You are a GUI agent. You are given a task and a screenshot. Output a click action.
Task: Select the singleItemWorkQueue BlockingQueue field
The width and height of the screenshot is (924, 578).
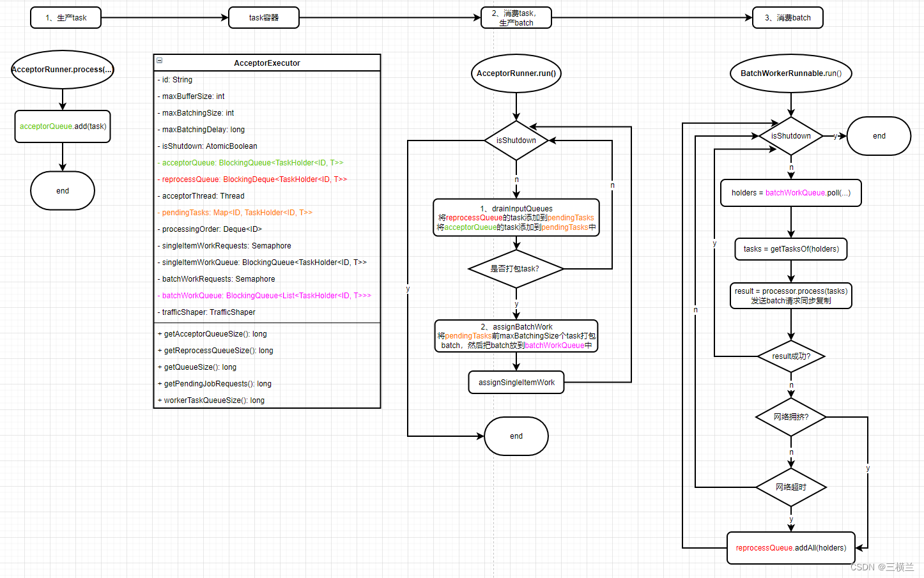pos(267,262)
